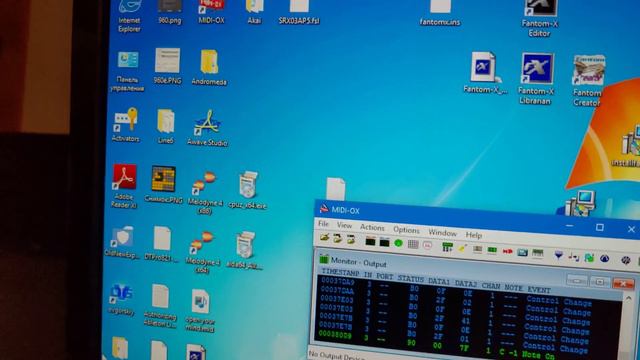The height and width of the screenshot is (360, 640).
Task: Select the aida64 archive desktop icon
Action: pos(244,250)
